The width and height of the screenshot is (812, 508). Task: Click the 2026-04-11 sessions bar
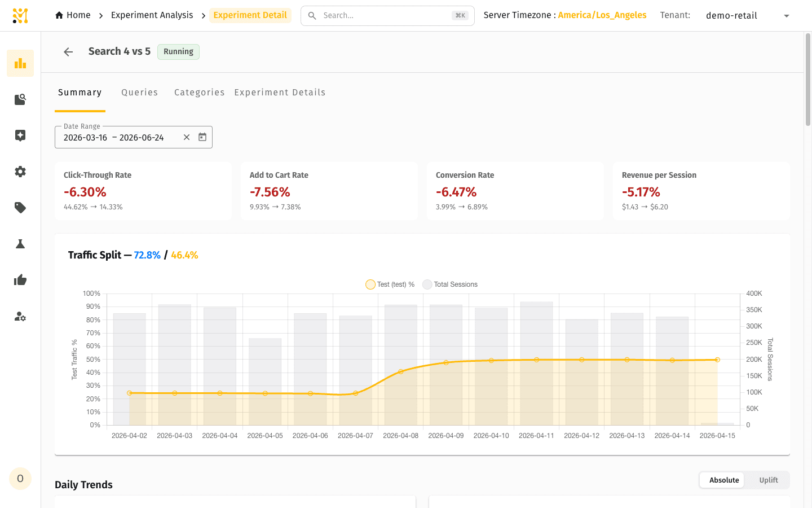tap(537, 364)
